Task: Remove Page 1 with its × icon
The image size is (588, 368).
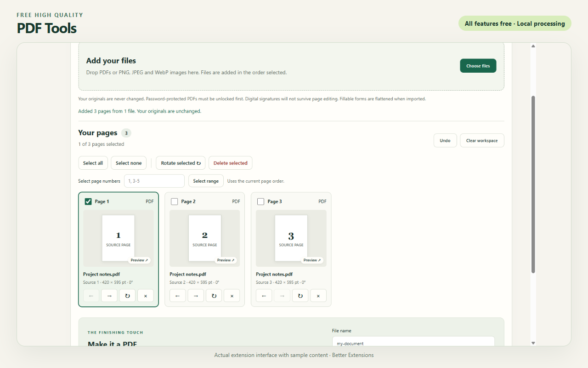Action: point(146,296)
